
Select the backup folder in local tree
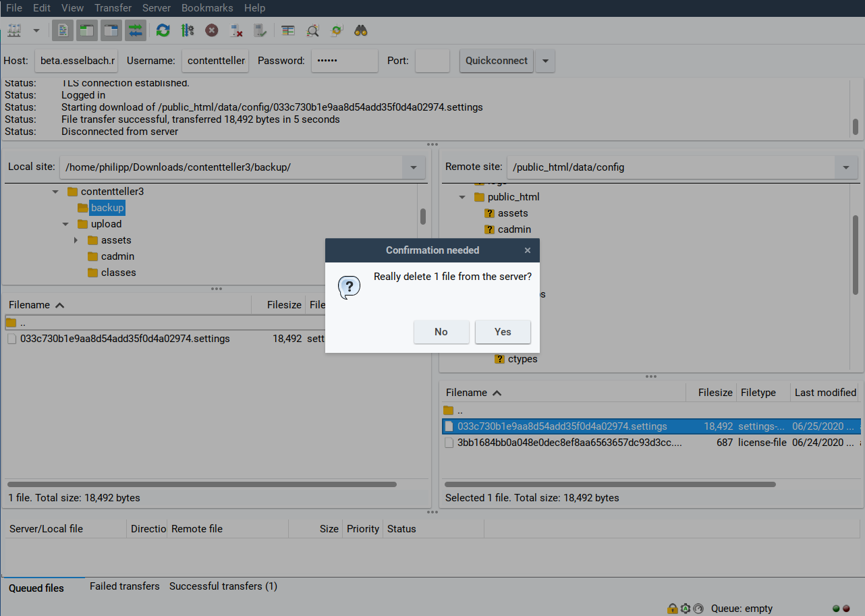pos(107,208)
